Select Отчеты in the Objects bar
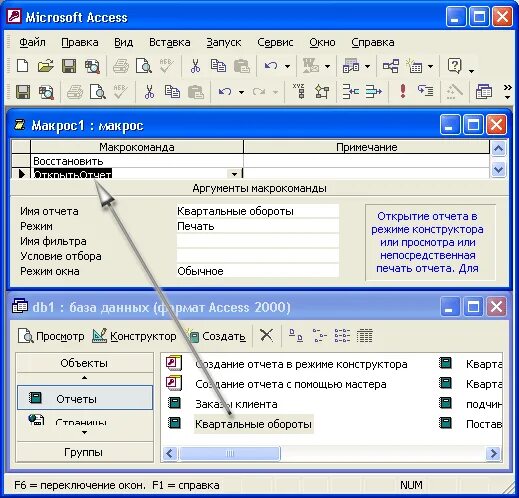Image resolution: width=519 pixels, height=498 pixels. pos(85,398)
